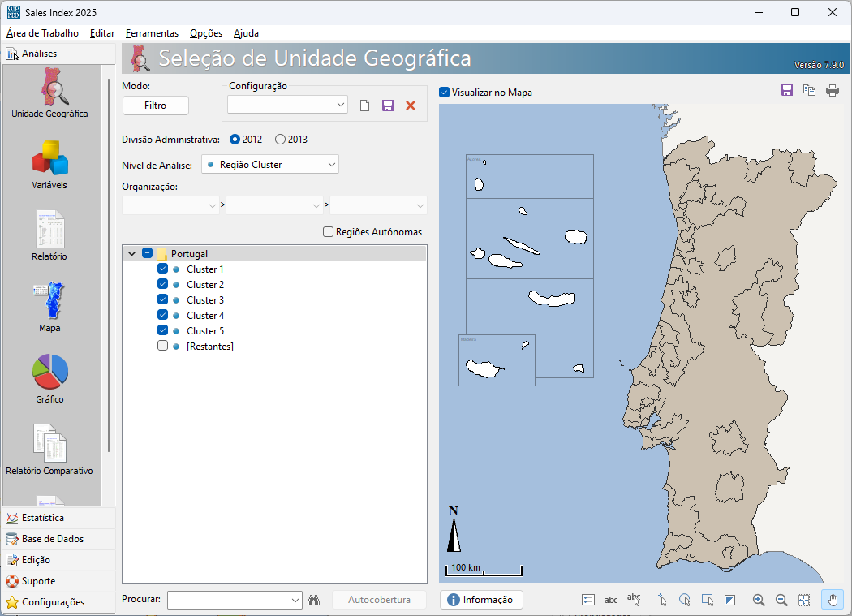Click the Filtro mode button
The image size is (852, 616).
155,106
